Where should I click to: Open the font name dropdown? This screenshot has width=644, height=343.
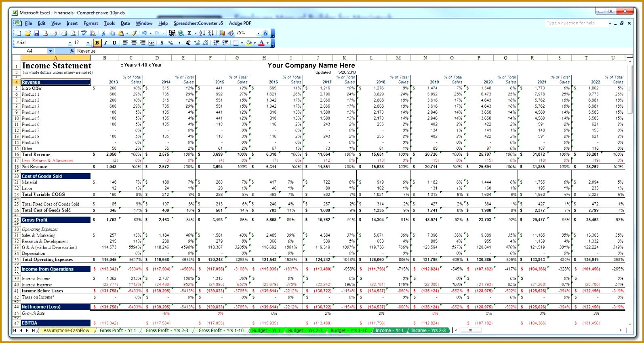point(70,43)
